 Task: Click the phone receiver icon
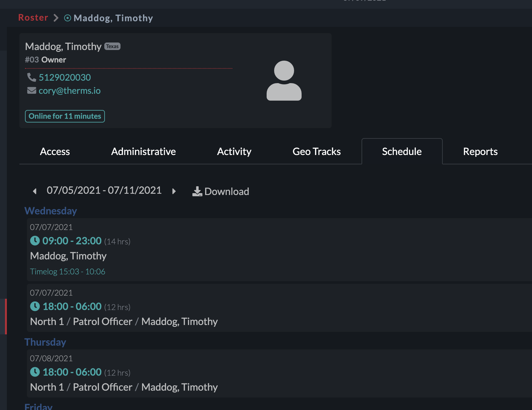tap(32, 77)
